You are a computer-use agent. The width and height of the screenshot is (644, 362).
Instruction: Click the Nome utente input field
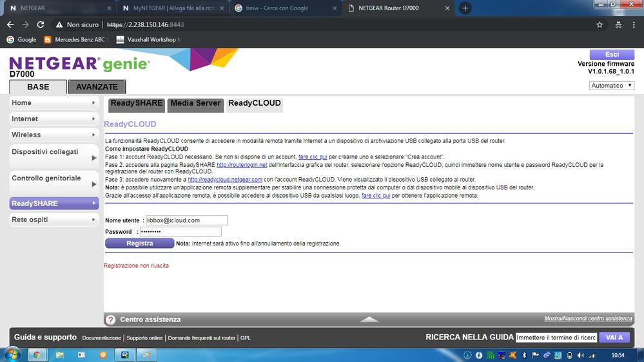186,220
